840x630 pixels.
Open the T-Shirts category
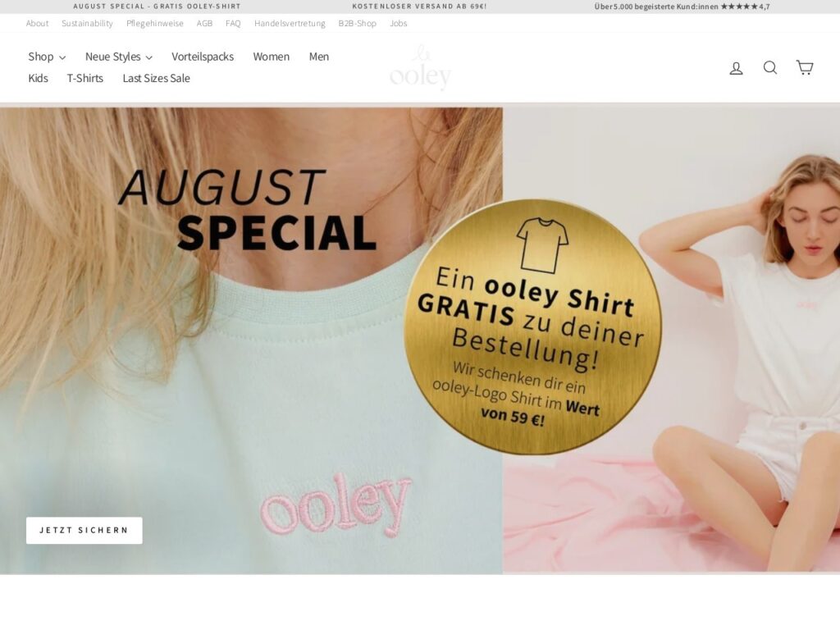[x=85, y=78]
